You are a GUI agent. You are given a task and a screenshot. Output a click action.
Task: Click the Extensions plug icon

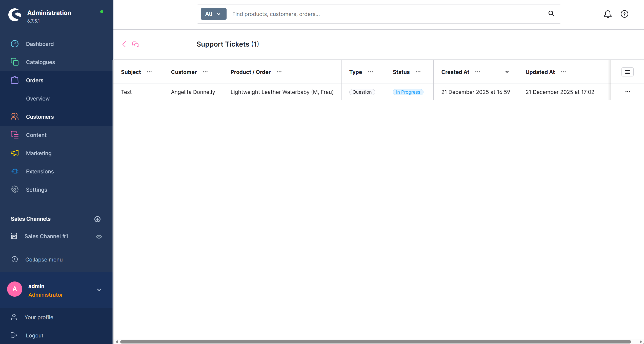coord(15,171)
